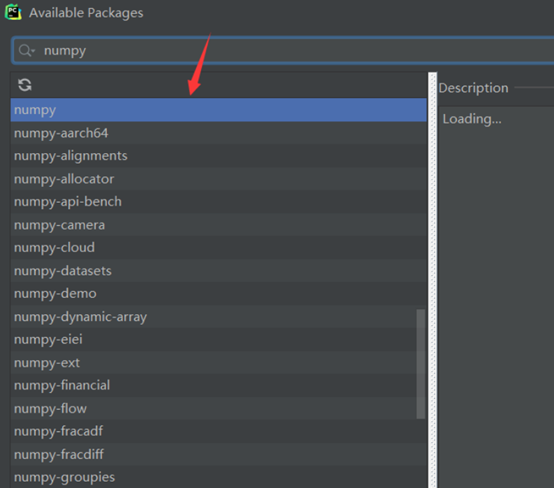Click the package list vertical scrollbar thumb
This screenshot has width=554, height=488.
coord(420,364)
